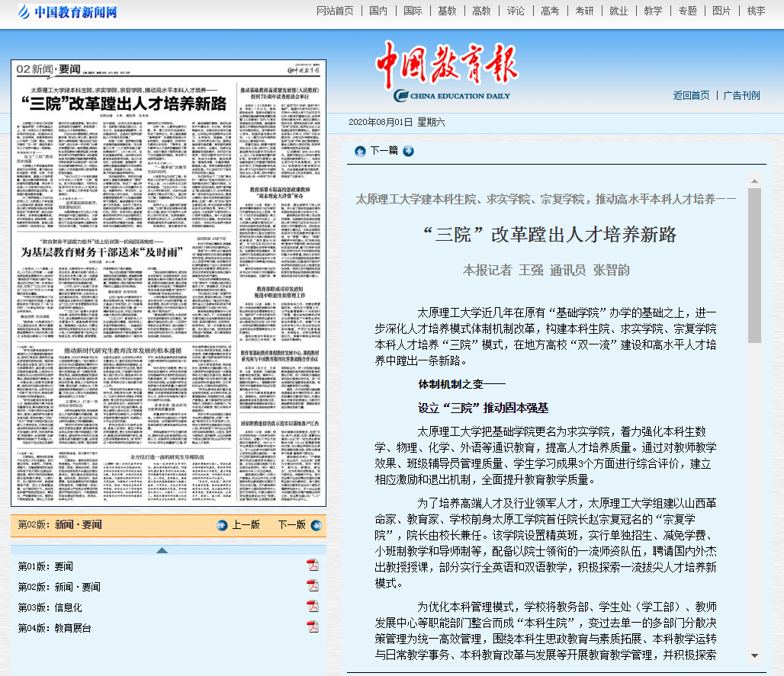Click the article scrollbar down arrow

754,655
